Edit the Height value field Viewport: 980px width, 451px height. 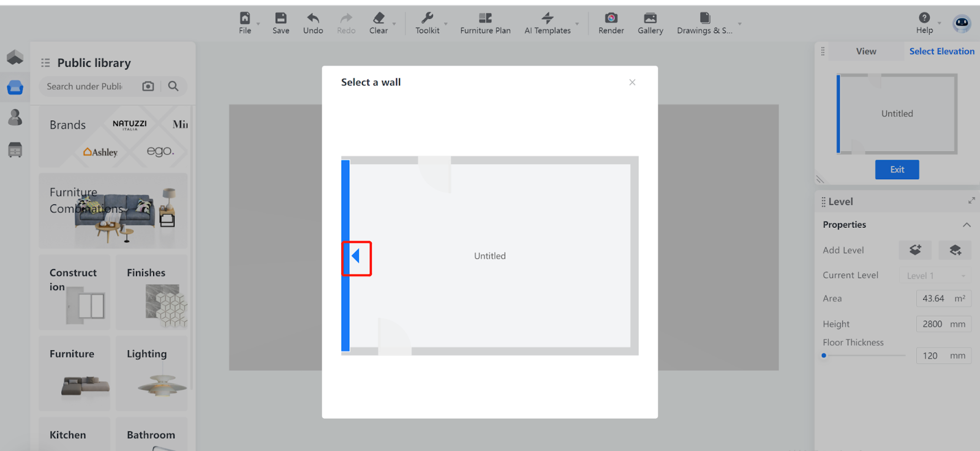click(944, 324)
